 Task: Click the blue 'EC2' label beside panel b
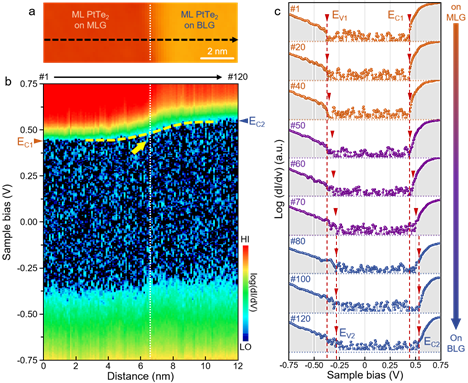pos(257,122)
